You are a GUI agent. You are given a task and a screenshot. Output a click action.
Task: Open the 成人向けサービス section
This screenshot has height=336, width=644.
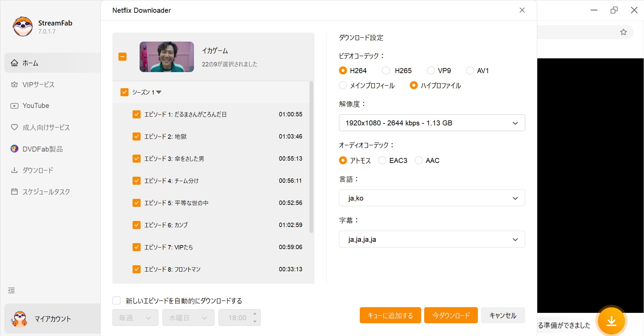click(46, 127)
